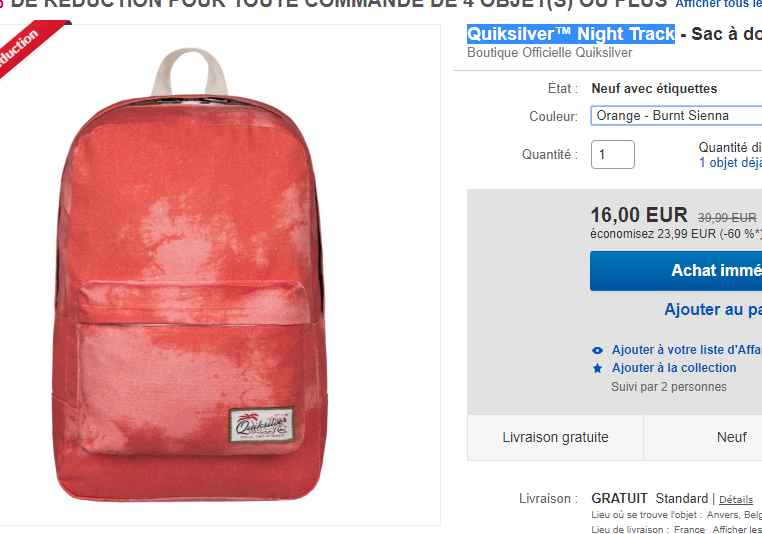Click the highlighted Quiksilver Night Track title
This screenshot has height=534, width=762.
[x=571, y=34]
